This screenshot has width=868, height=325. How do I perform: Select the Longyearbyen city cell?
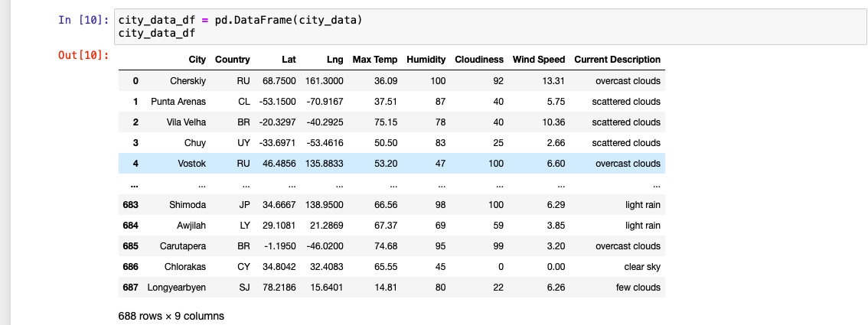[x=177, y=288]
